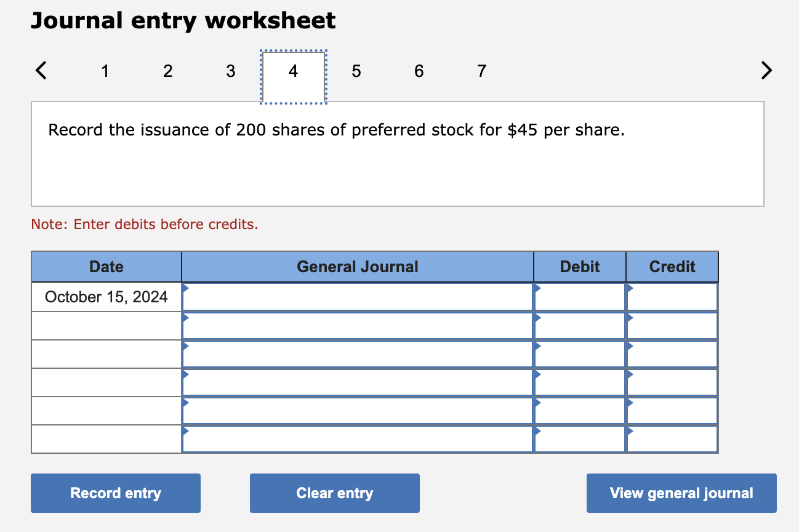Open journal entry tab 7
Screen dimensions: 799x532
(481, 71)
